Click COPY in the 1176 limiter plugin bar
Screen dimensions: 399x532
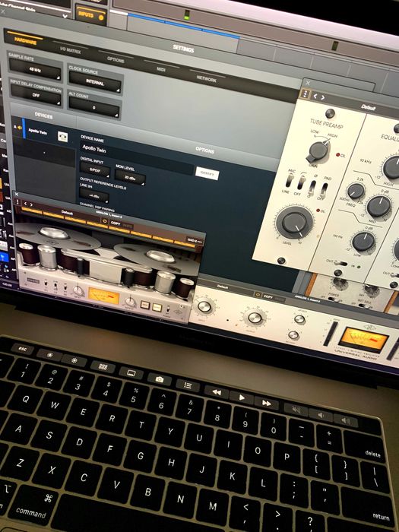[x=268, y=296]
